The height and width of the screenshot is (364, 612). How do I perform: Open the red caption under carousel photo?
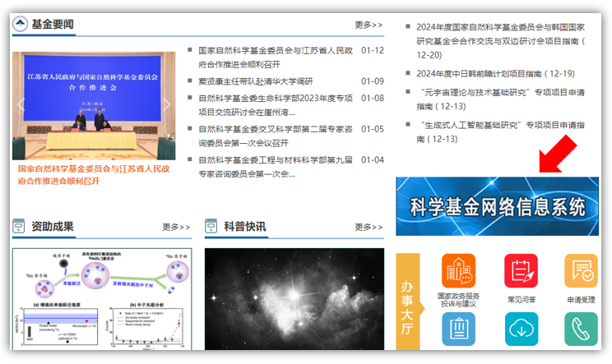point(93,175)
